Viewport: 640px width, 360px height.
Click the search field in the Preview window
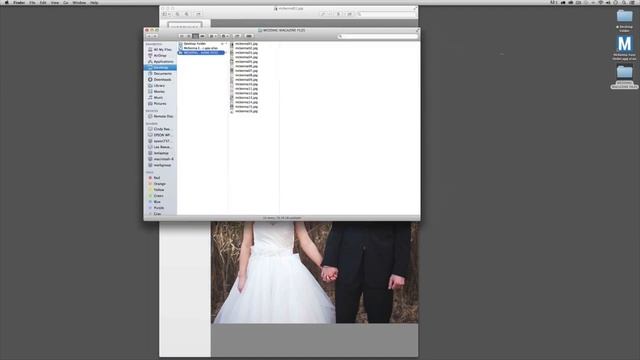[386, 14]
